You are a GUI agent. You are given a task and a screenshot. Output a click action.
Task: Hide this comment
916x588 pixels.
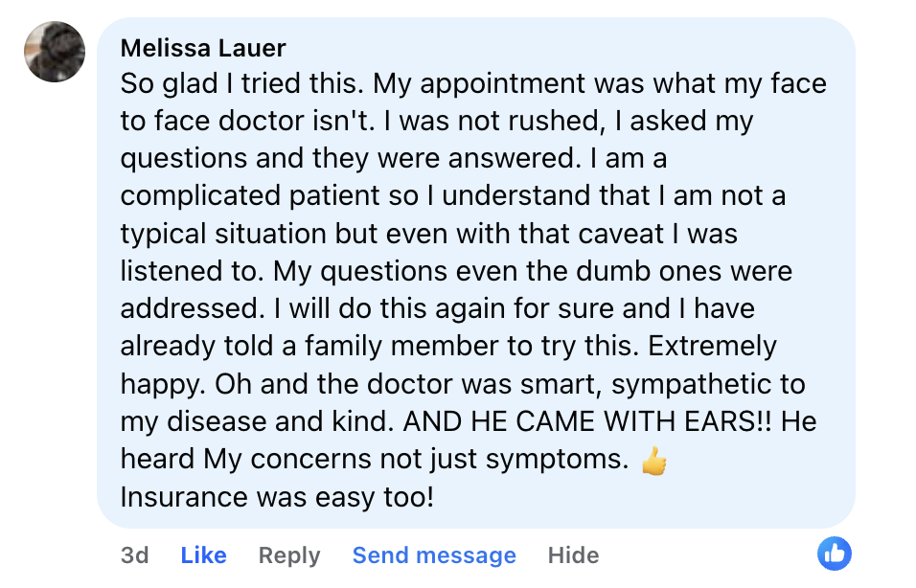573,555
